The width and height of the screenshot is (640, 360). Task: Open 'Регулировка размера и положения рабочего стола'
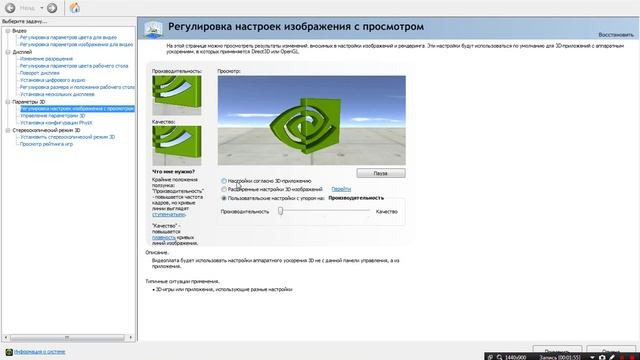[77, 87]
